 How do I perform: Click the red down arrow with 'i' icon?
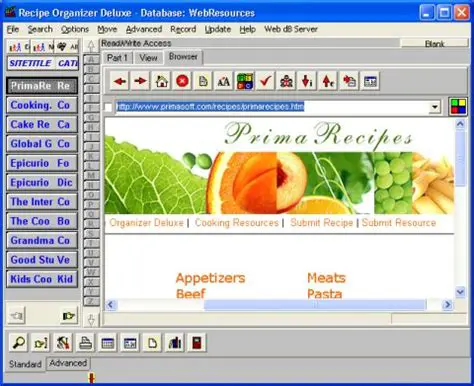[x=307, y=81]
